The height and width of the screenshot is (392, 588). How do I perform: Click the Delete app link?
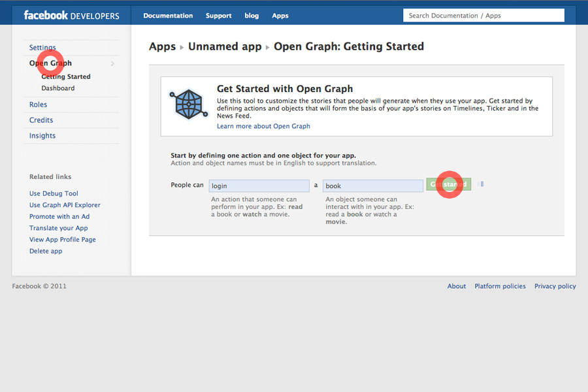coord(46,251)
